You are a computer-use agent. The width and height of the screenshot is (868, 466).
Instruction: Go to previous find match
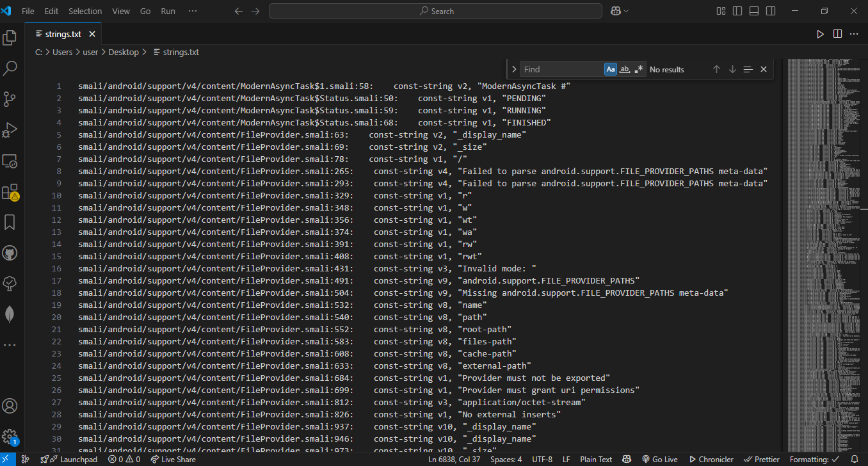click(716, 69)
